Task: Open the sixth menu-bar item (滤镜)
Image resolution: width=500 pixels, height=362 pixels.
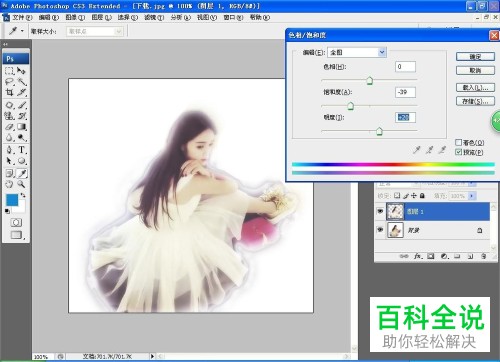Action: (x=154, y=17)
